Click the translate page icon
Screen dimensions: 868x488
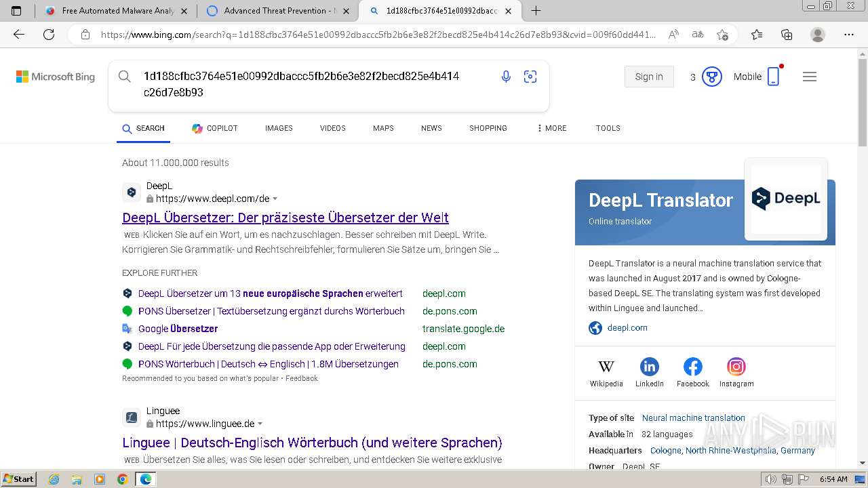[x=698, y=35]
